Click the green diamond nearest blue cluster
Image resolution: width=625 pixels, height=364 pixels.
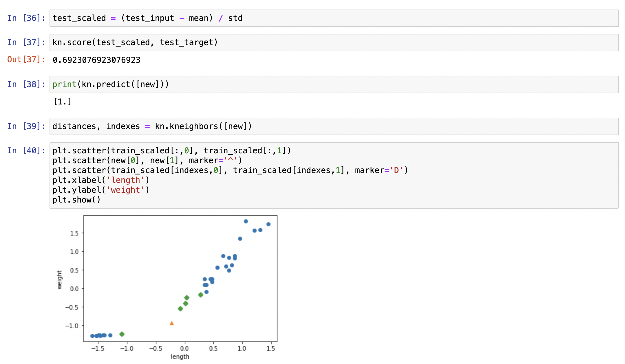[x=200, y=295]
